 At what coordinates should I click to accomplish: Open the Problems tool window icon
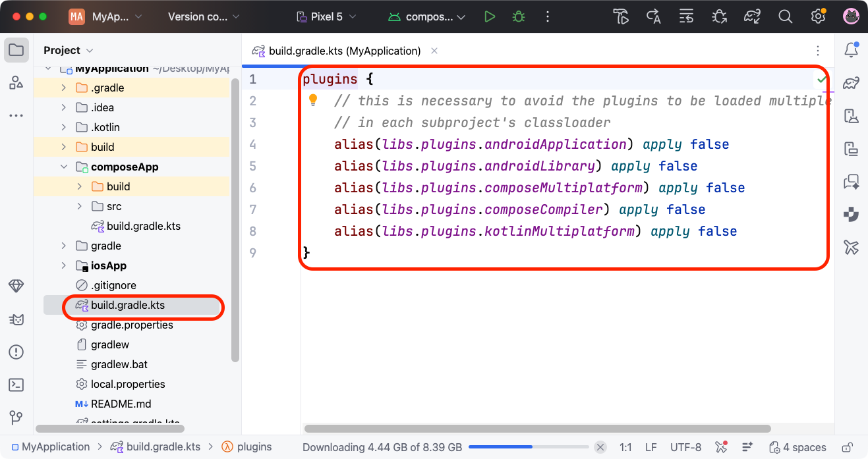[16, 352]
